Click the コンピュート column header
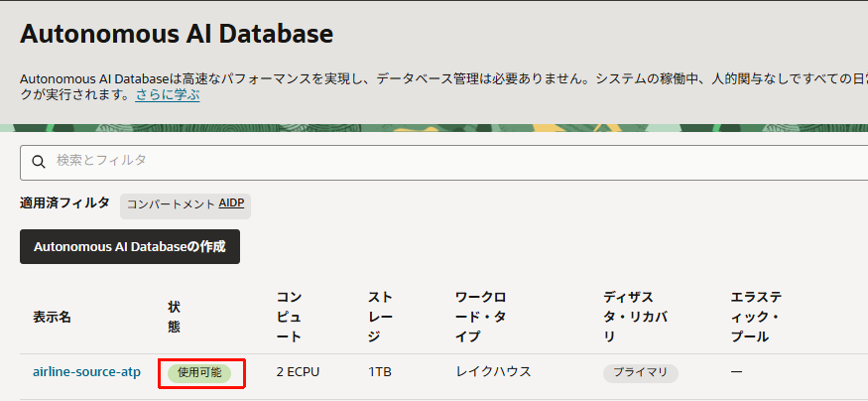 point(289,317)
